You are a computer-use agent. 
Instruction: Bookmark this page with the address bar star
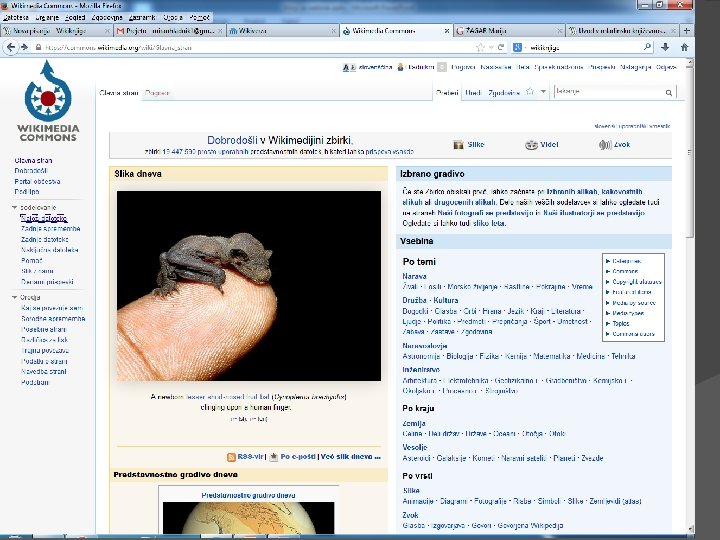click(x=480, y=47)
